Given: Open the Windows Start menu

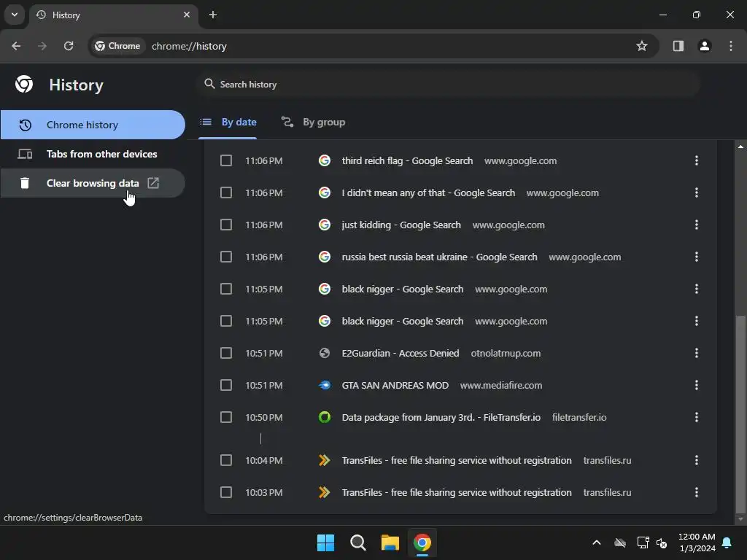Looking at the screenshot, I should pyautogui.click(x=326, y=542).
